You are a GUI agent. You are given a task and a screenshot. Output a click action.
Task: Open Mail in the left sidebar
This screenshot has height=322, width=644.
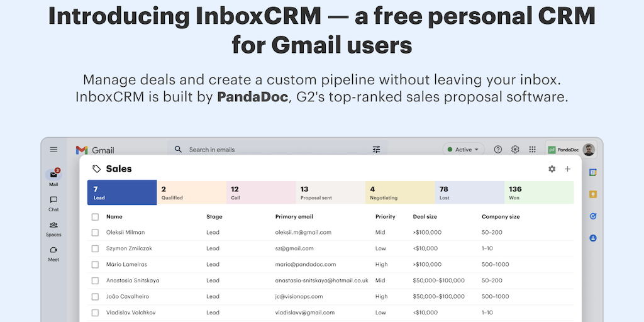[53, 176]
